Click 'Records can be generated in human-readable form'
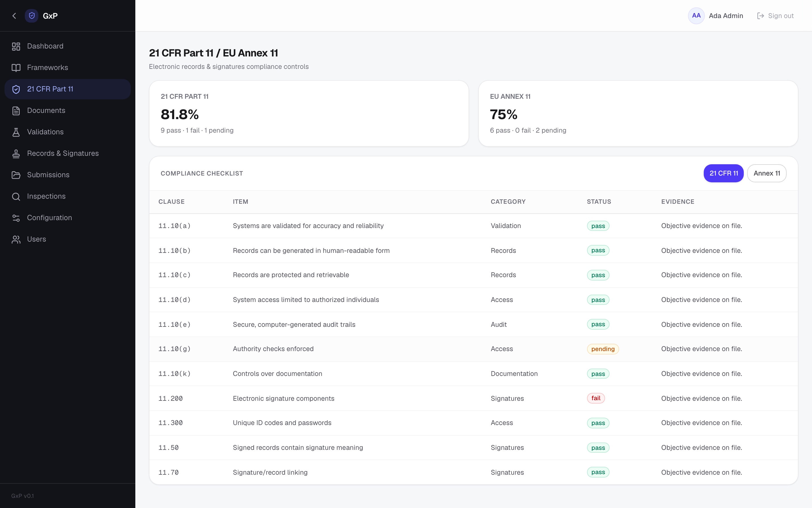Screen dimensions: 812x508 [x=311, y=251]
